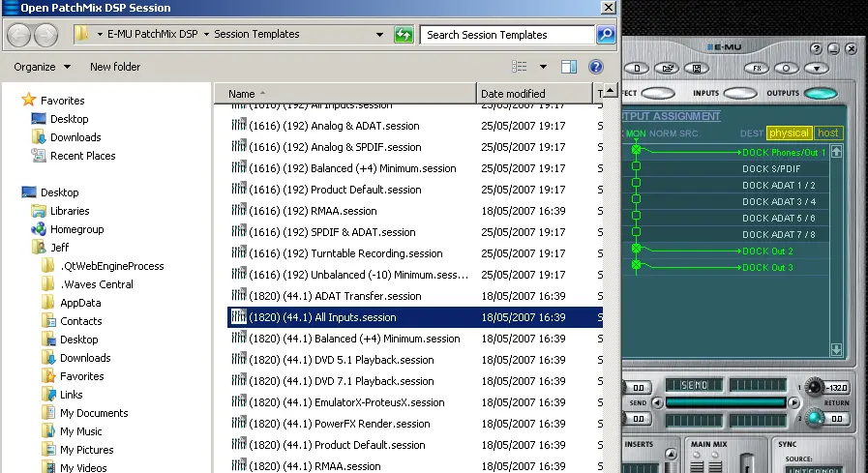Select the physical destination tab in PatchMix
Viewport: 868px width, 473px height.
[x=789, y=133]
